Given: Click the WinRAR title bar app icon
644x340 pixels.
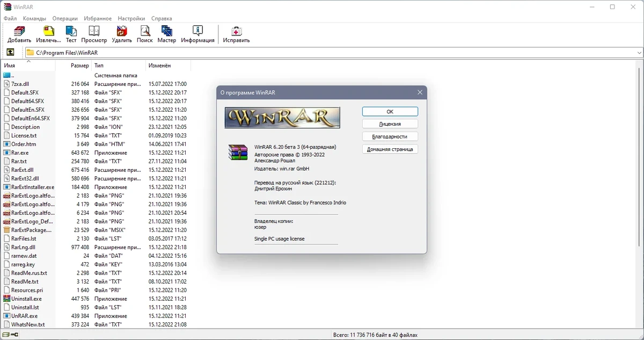Looking at the screenshot, I should pos(8,7).
